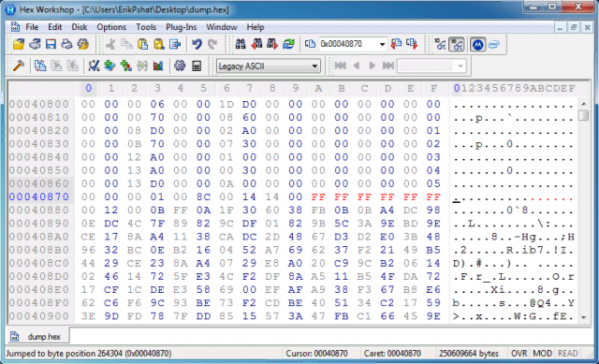Click the Compare files icon
Image resolution: width=599 pixels, height=364 pixels.
tap(40, 66)
